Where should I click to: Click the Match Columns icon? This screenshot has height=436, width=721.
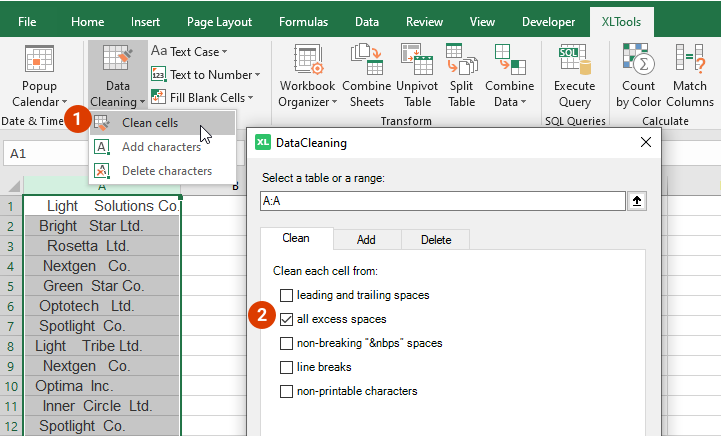pyautogui.click(x=689, y=77)
